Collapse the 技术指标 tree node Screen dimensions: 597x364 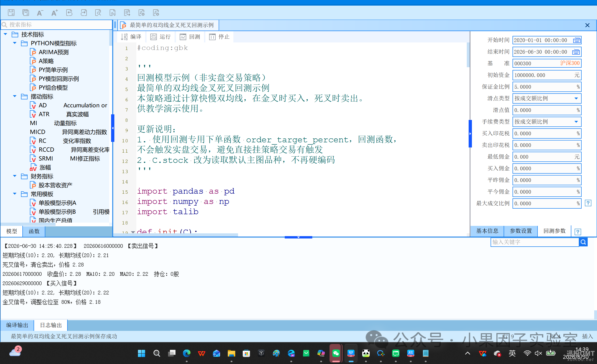pos(5,34)
